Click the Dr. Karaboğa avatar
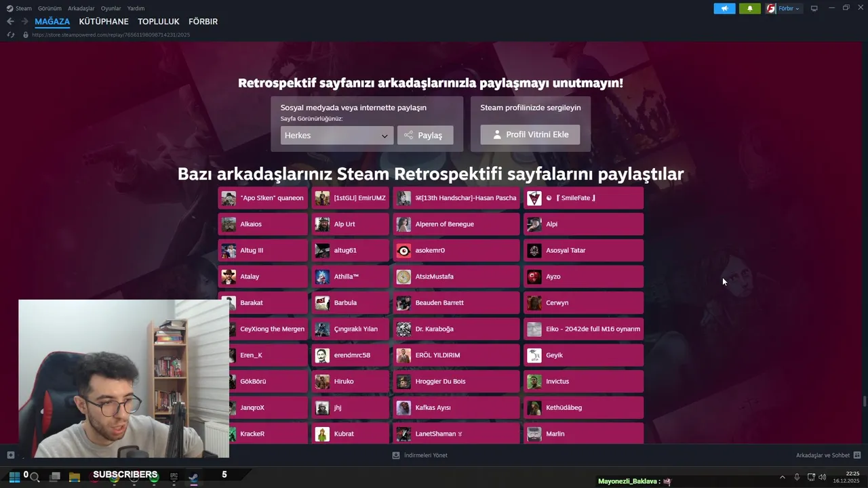Image resolution: width=868 pixels, height=488 pixels. [403, 329]
